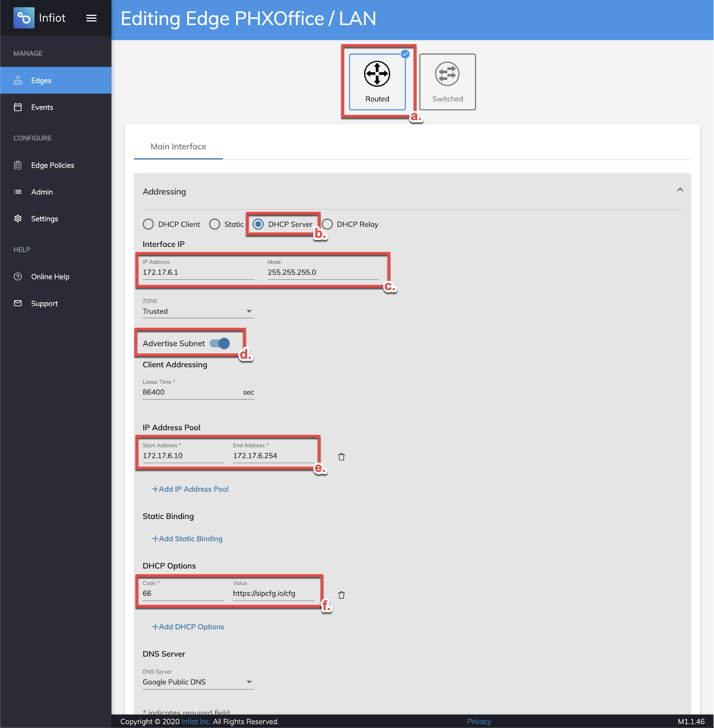Select the DHCP Relay radio button
The height and width of the screenshot is (728, 714).
click(x=327, y=224)
